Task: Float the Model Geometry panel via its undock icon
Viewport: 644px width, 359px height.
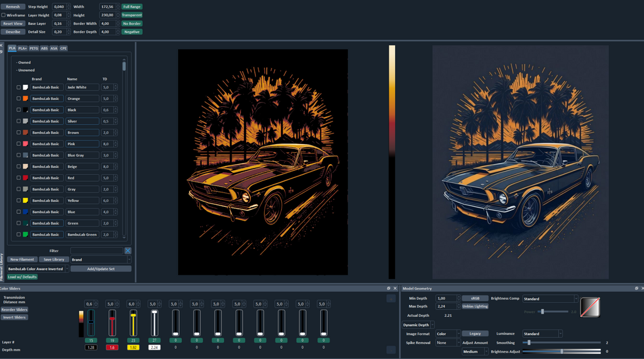Action: (x=636, y=289)
